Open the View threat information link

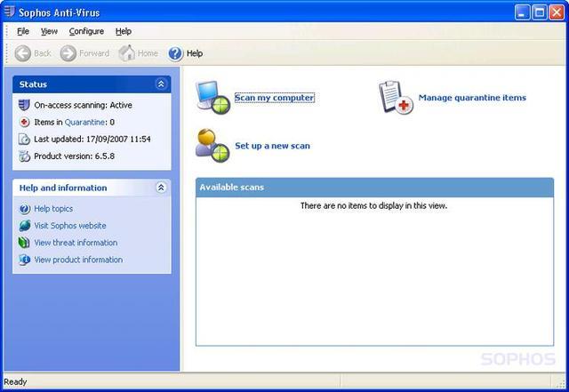(76, 243)
